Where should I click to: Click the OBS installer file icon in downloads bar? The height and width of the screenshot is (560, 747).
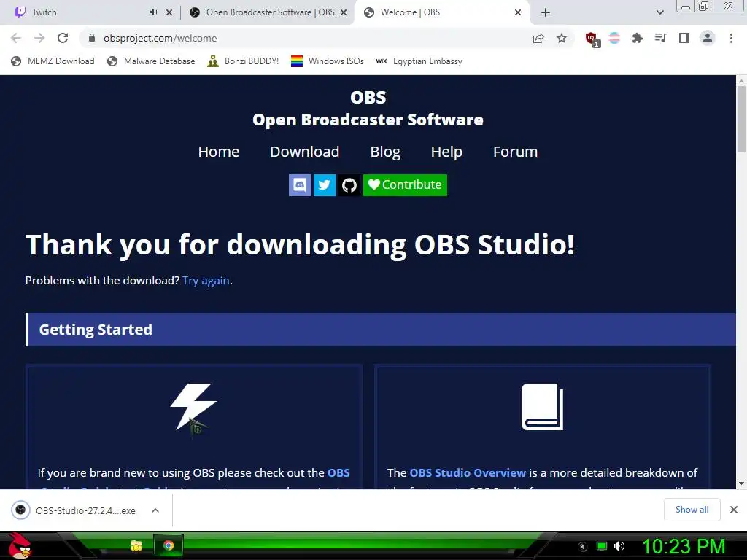[20, 510]
